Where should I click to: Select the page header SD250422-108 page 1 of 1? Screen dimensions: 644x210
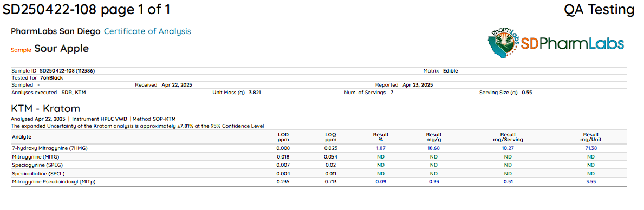coord(86,9)
